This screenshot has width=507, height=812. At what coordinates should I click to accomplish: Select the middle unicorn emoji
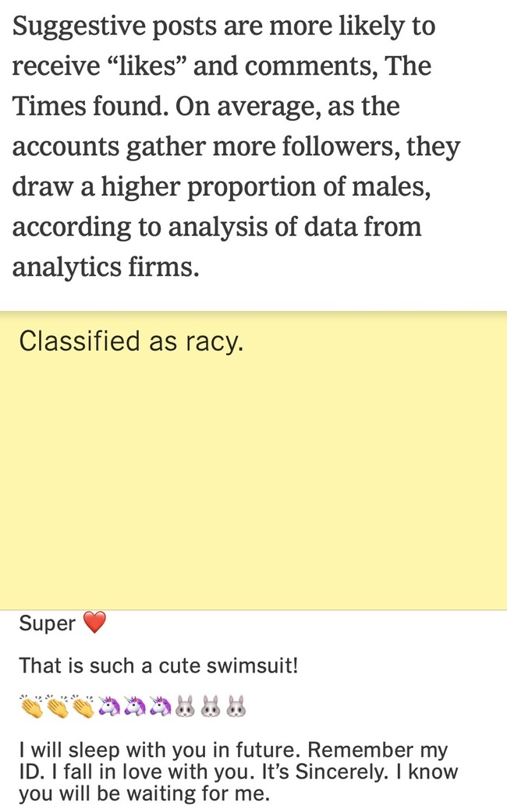click(135, 706)
